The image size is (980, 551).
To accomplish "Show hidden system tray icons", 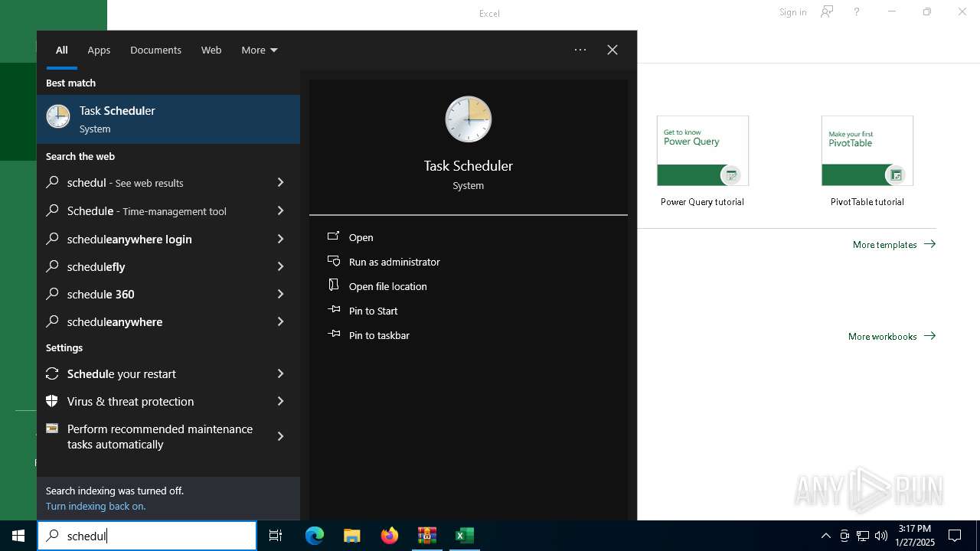I will click(825, 536).
